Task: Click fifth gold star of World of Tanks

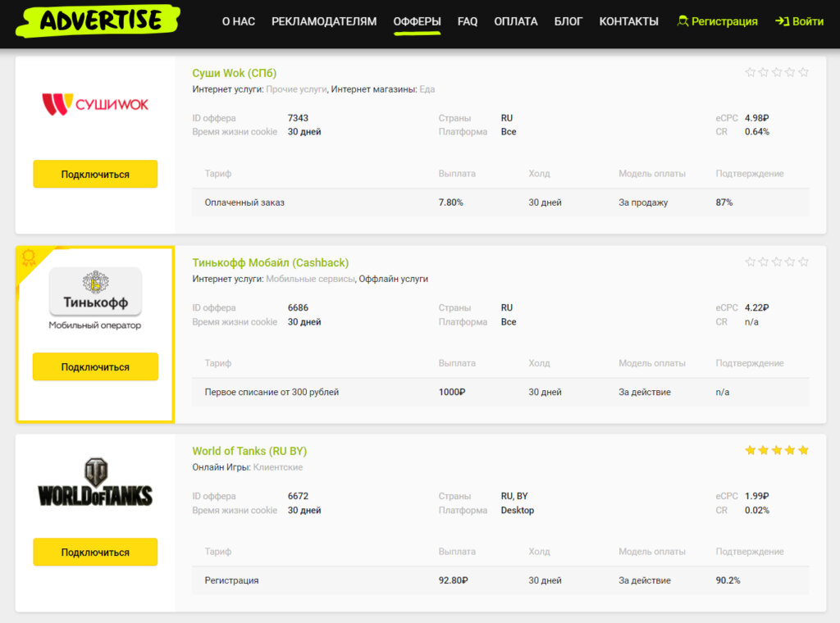Action: point(803,450)
